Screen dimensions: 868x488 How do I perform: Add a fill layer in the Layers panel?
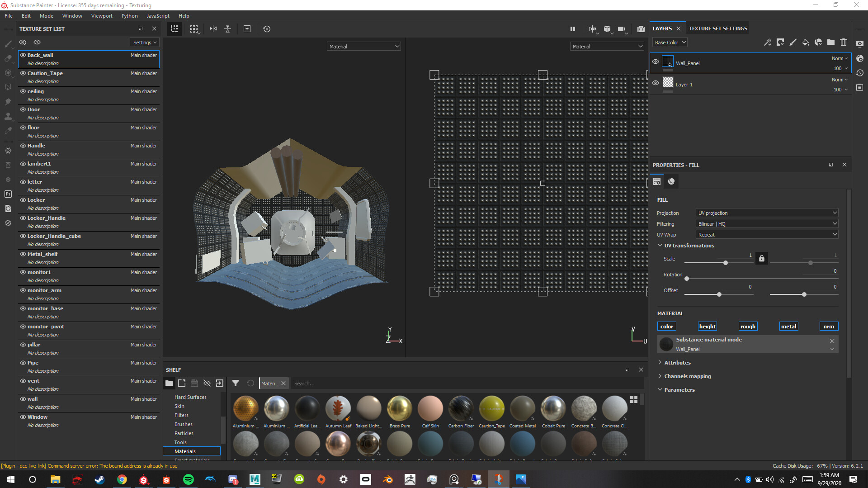click(x=806, y=42)
